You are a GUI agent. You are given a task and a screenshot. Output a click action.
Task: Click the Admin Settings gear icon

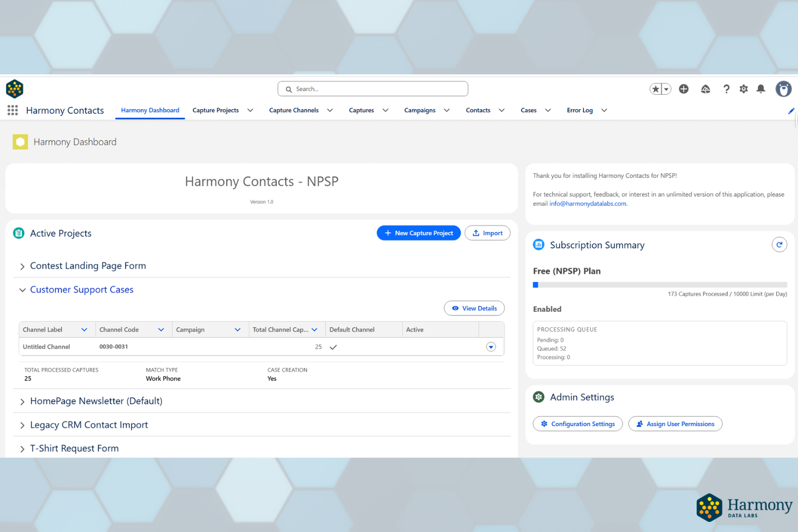coord(539,397)
